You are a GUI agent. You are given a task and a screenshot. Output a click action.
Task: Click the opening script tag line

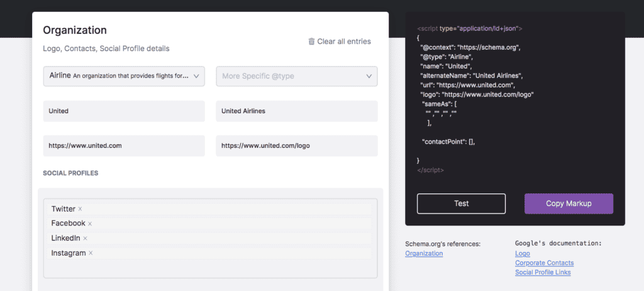click(469, 29)
